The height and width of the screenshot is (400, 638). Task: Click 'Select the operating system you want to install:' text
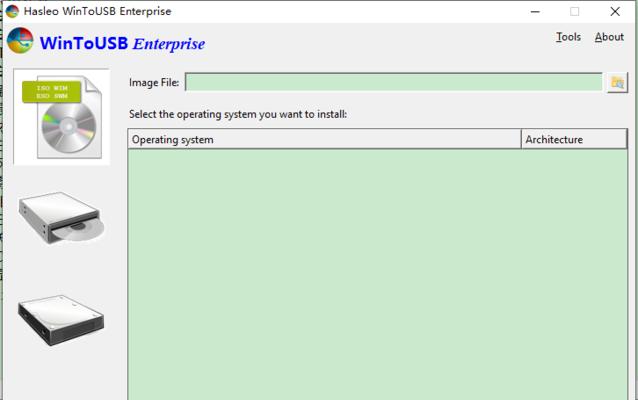click(238, 114)
